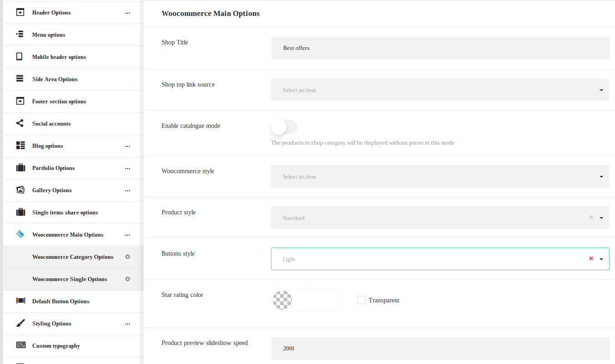The height and width of the screenshot is (364, 615).
Task: Open the Buttons style dropdown arrow
Action: (601, 259)
